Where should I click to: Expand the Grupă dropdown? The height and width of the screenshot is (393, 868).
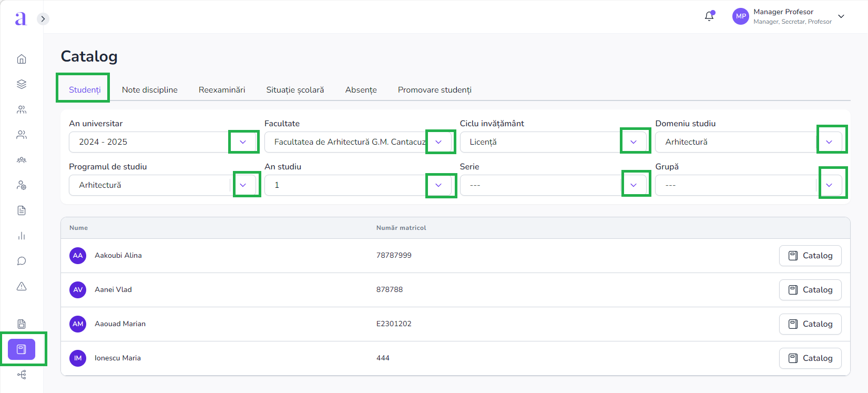tap(829, 185)
